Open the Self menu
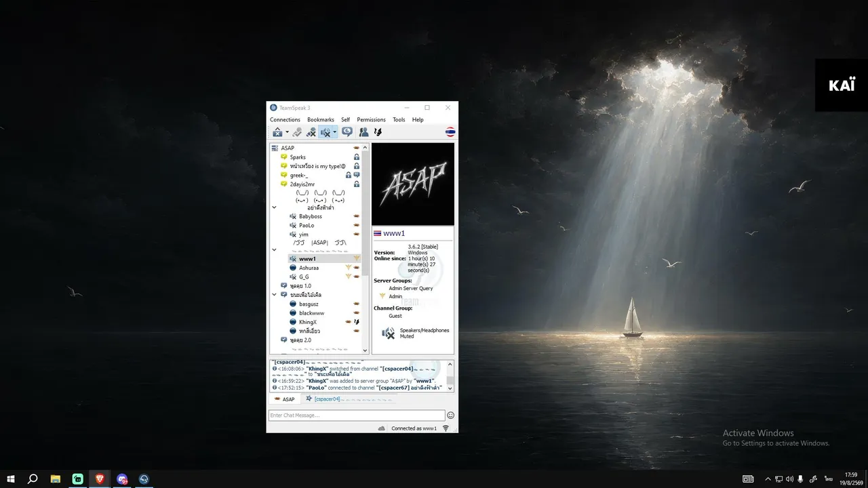 coord(346,120)
